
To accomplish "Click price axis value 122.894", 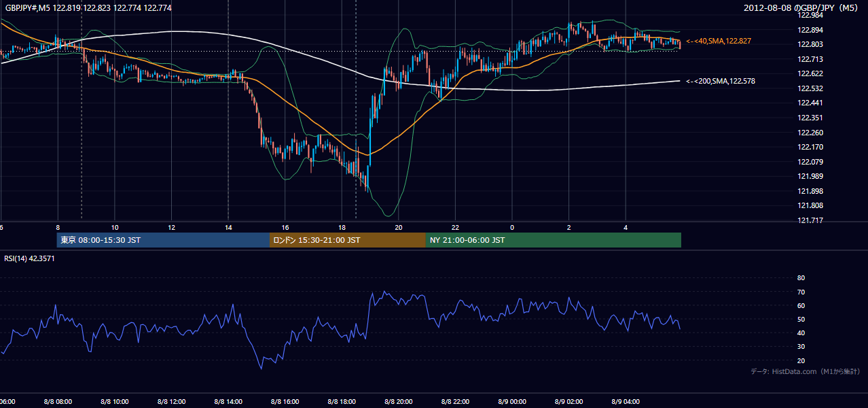I will pyautogui.click(x=810, y=30).
